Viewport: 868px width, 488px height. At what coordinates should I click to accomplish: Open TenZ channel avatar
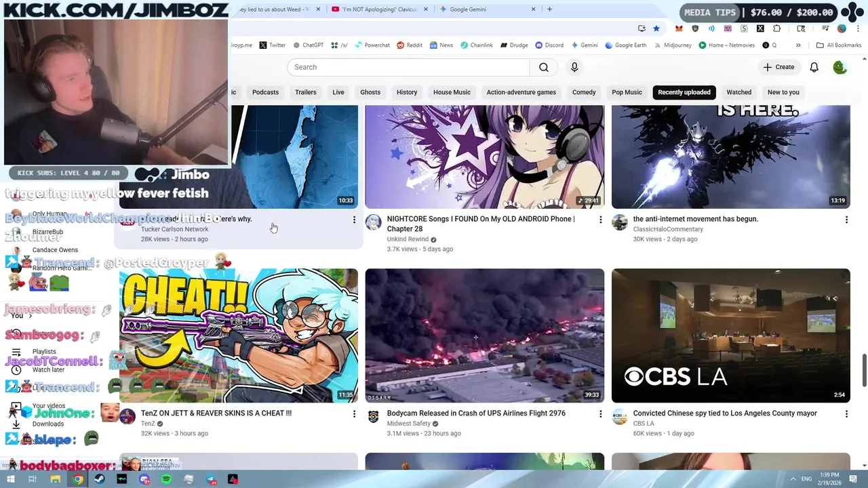coord(127,416)
